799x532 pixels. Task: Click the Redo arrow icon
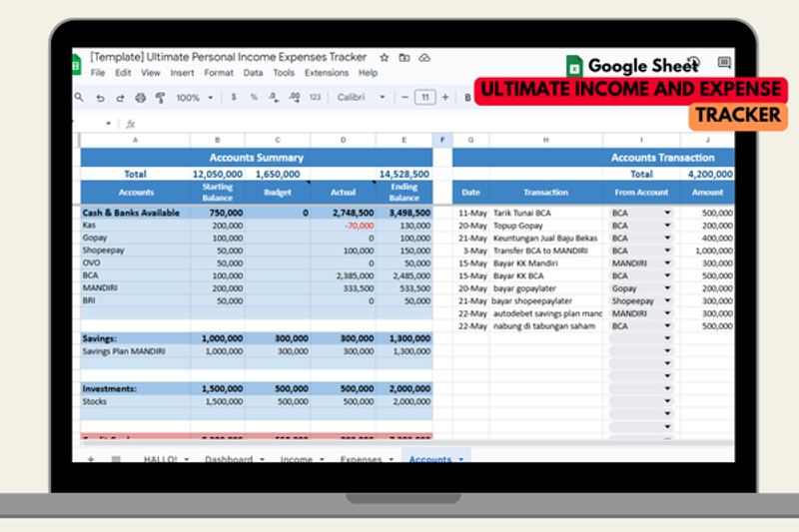tap(120, 98)
